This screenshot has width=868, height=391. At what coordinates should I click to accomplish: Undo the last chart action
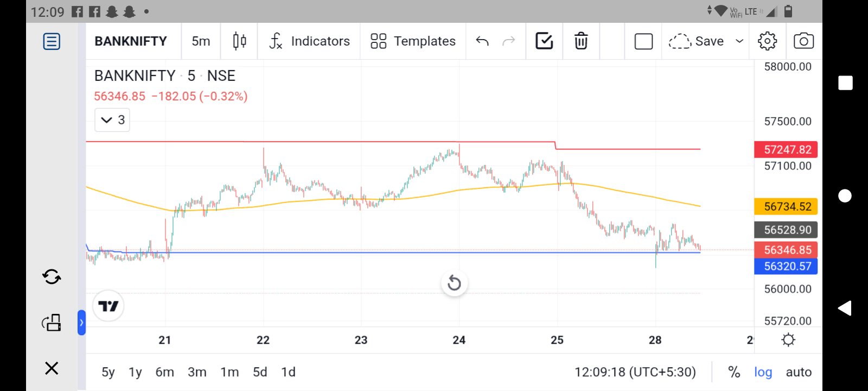(482, 41)
